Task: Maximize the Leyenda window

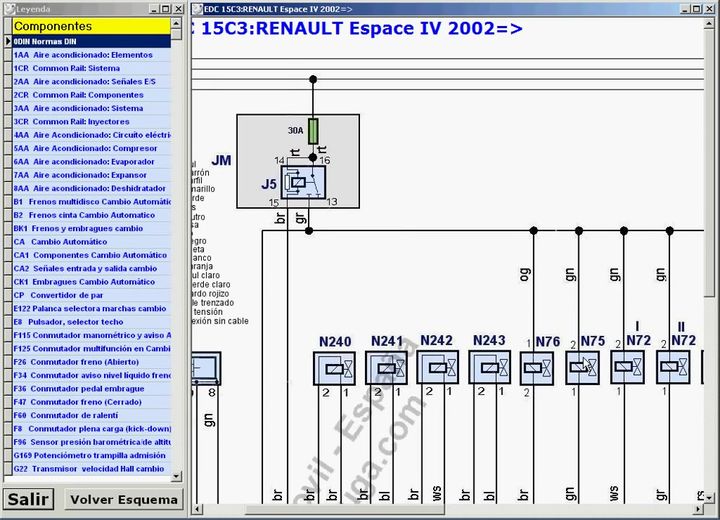Action: 166,9
